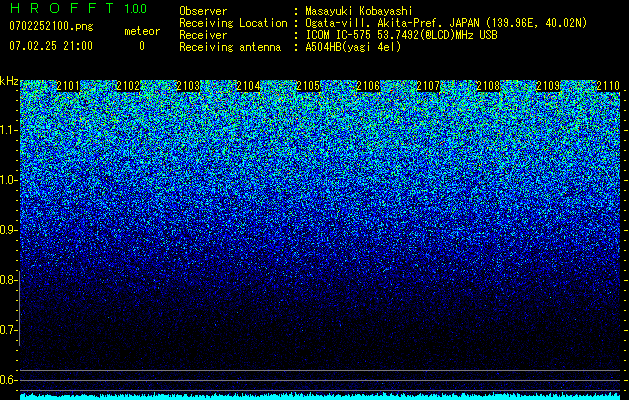Click the 2109 time marker

click(x=548, y=86)
